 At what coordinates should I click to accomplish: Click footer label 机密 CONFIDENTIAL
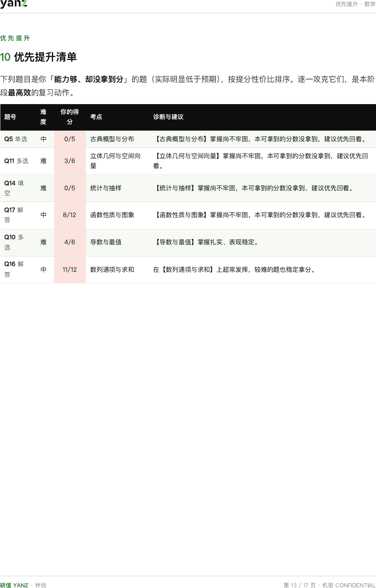pos(349,585)
